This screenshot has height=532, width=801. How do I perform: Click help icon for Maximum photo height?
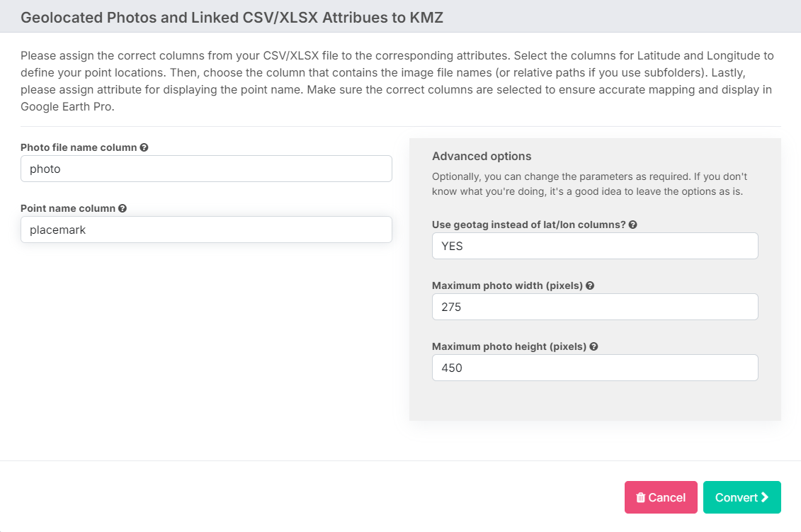click(593, 346)
